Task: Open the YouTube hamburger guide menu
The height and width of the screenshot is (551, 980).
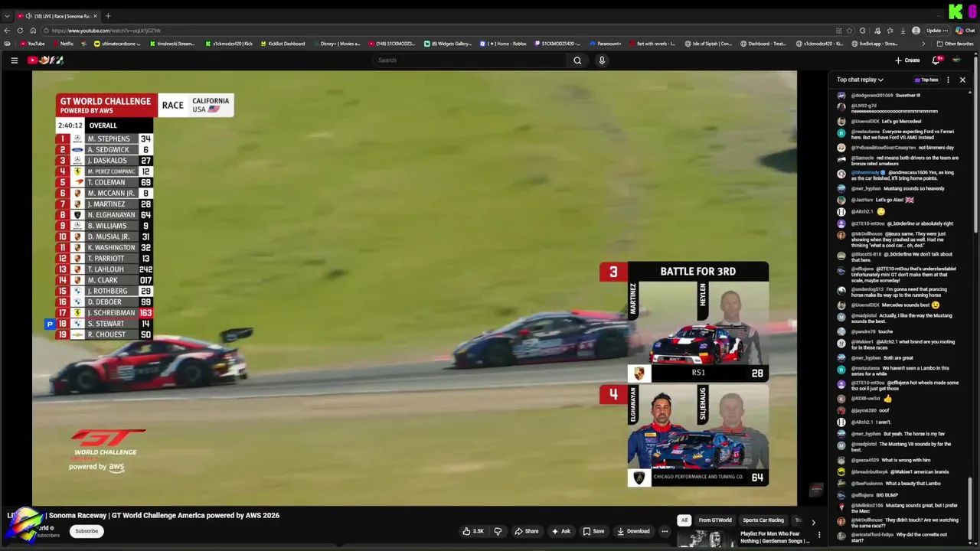Action: [14, 60]
